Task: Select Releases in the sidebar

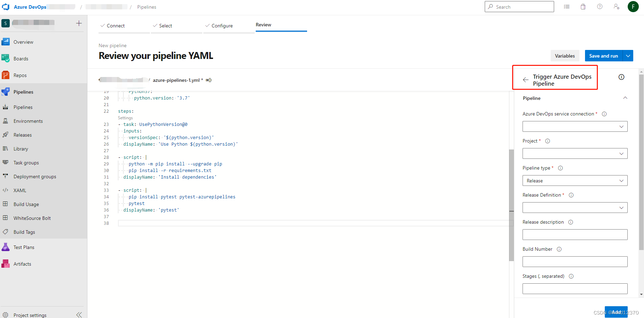Action: pos(23,135)
